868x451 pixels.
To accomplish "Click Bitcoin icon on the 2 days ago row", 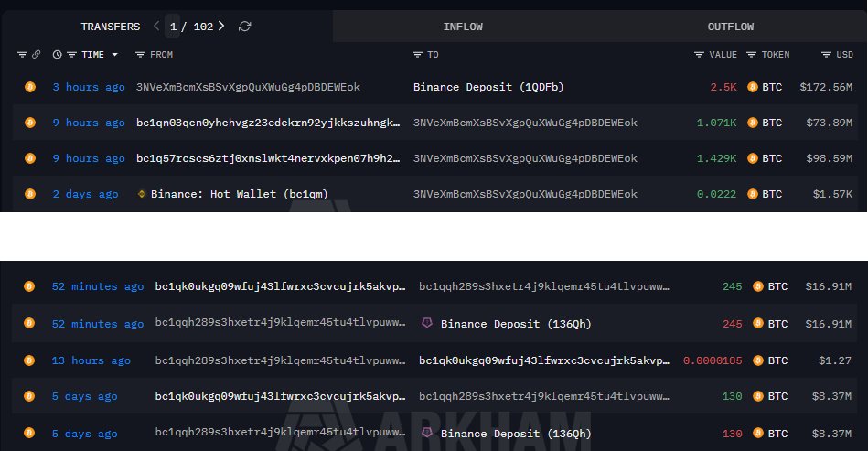I will click(x=30, y=194).
